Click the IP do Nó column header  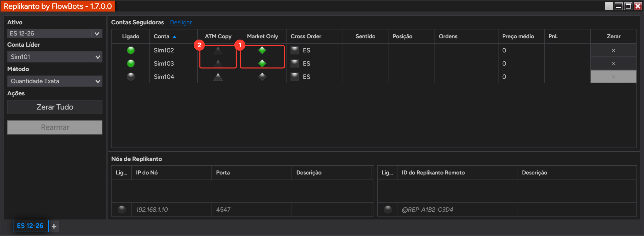pyautogui.click(x=171, y=172)
